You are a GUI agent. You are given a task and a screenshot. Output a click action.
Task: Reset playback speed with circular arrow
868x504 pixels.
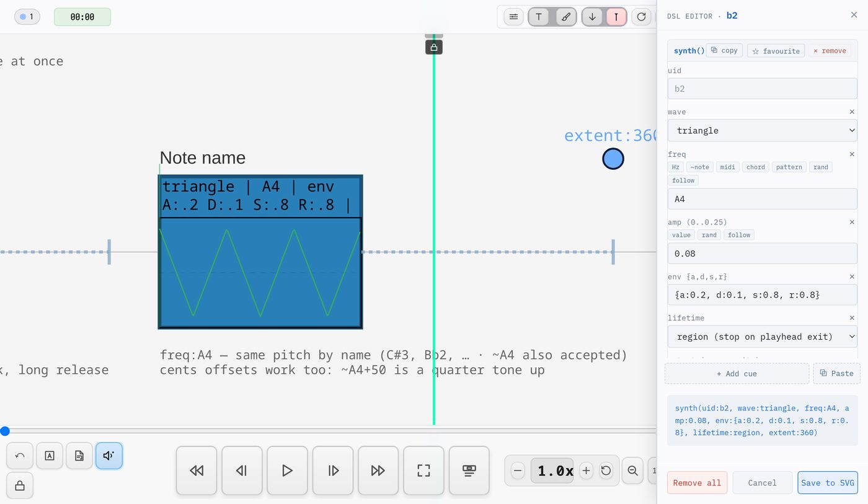coord(606,471)
